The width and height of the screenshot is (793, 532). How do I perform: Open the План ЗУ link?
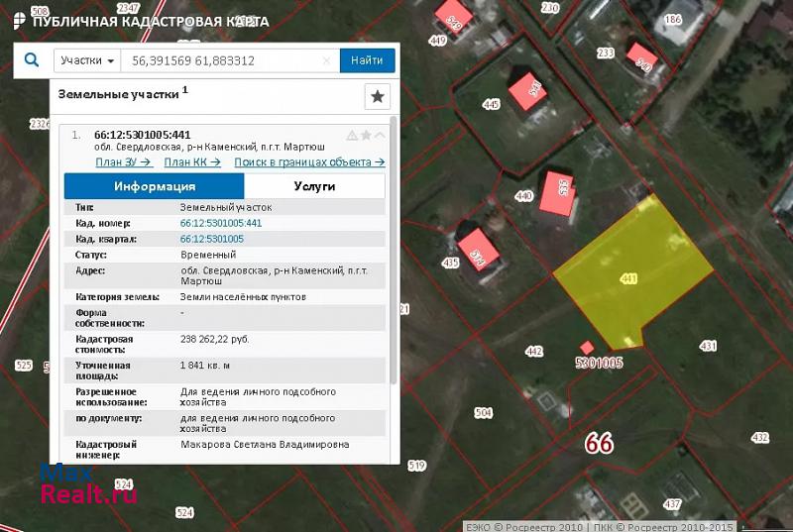(123, 161)
